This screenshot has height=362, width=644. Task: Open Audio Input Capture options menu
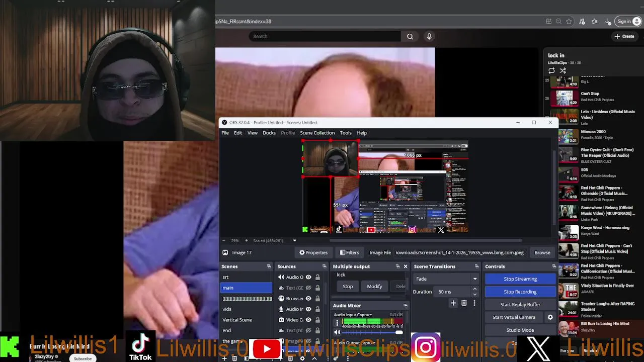pyautogui.click(x=337, y=323)
